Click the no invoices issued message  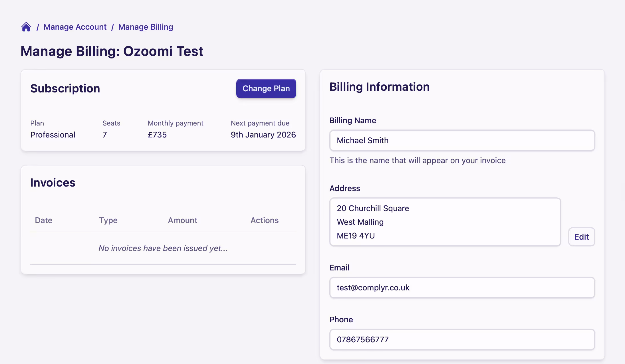(163, 248)
